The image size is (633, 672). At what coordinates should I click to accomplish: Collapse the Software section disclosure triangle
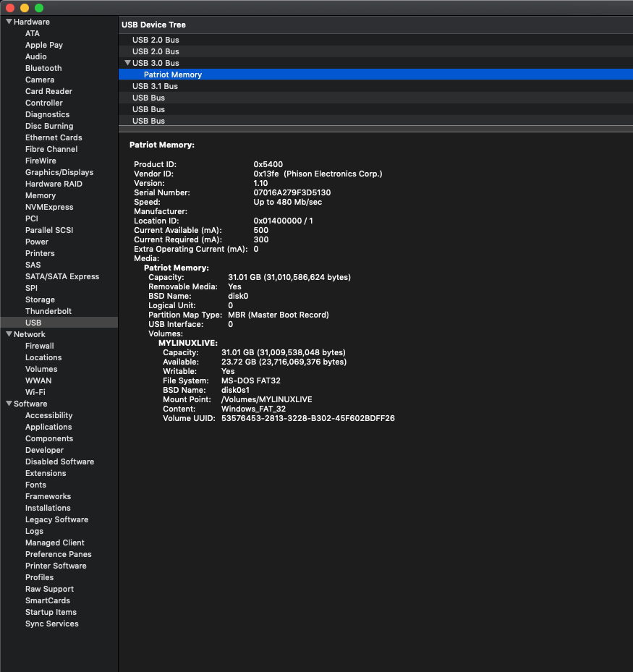click(9, 404)
